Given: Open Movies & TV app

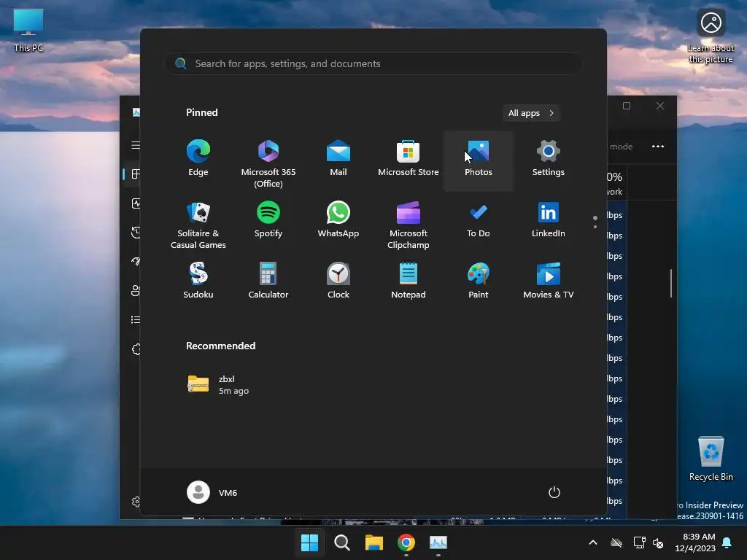Looking at the screenshot, I should pyautogui.click(x=549, y=281).
